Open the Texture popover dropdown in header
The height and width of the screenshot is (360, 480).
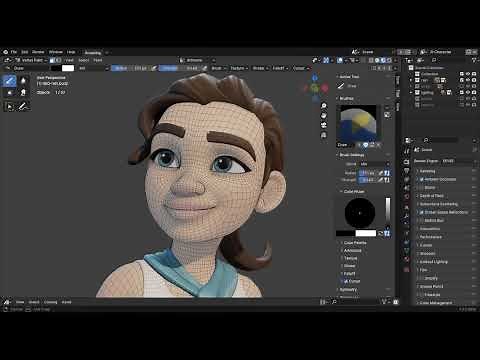pyautogui.click(x=239, y=68)
